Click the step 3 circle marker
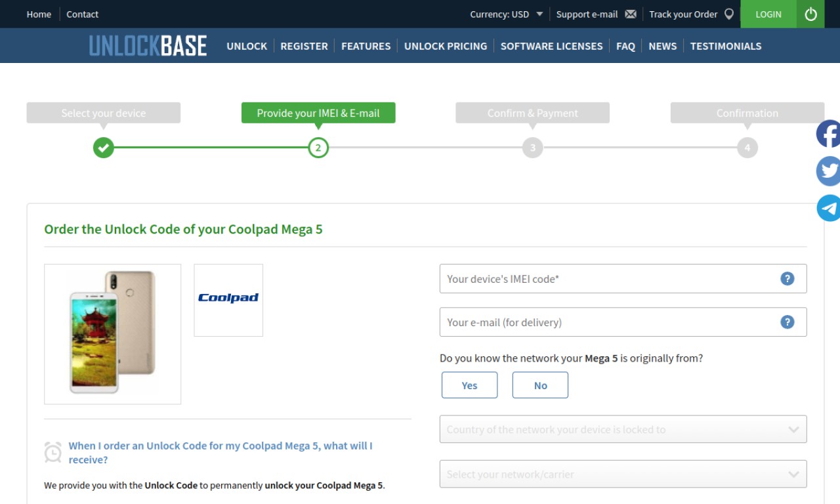Screen dimensions: 840x504 533,148
